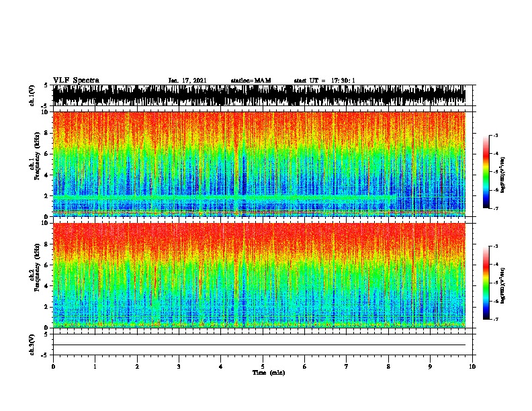
Task: Click the "Time (min)" x-axis label
Action: coord(269,373)
